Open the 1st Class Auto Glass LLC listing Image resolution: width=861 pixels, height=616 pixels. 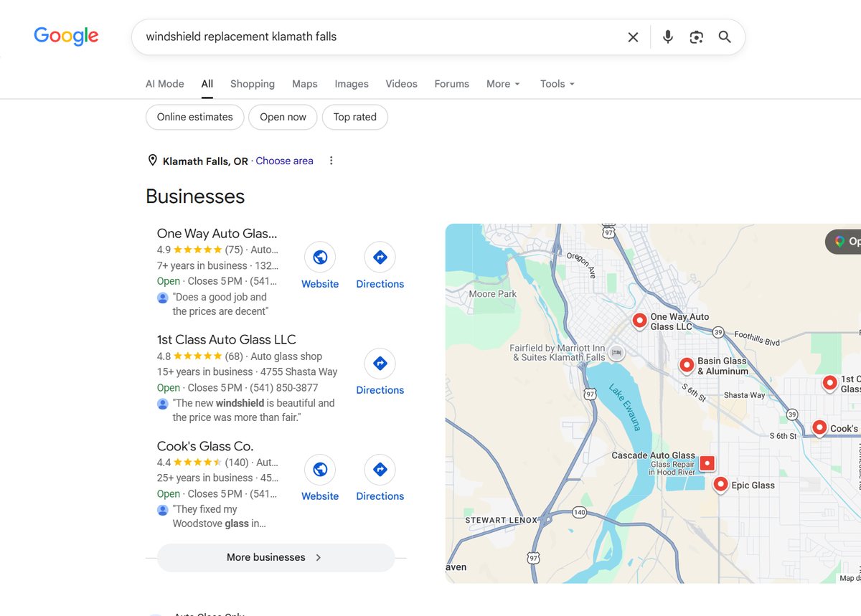click(x=227, y=339)
